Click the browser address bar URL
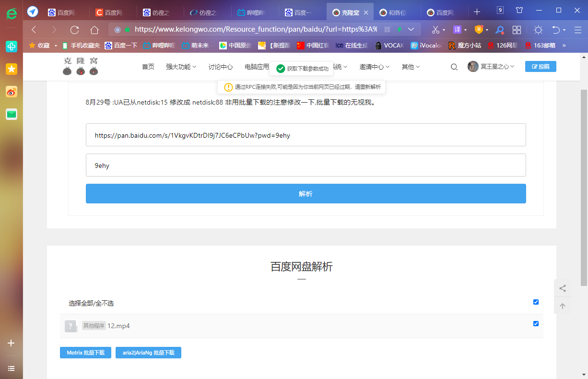The image size is (588, 379). (x=256, y=29)
